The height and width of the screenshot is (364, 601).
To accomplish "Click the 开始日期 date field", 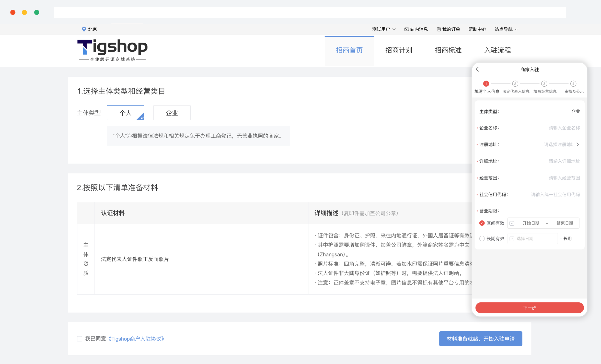I will [531, 223].
